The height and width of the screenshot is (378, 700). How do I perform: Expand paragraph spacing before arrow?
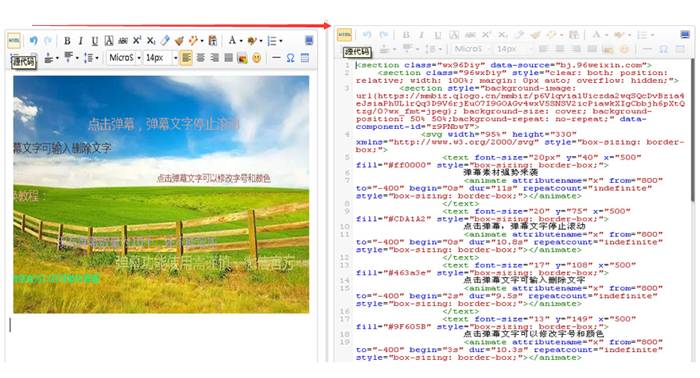(x=57, y=58)
